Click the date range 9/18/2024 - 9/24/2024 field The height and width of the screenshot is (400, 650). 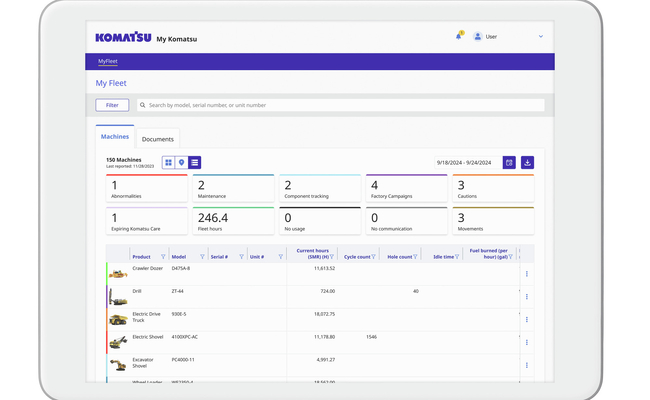[x=468, y=162]
